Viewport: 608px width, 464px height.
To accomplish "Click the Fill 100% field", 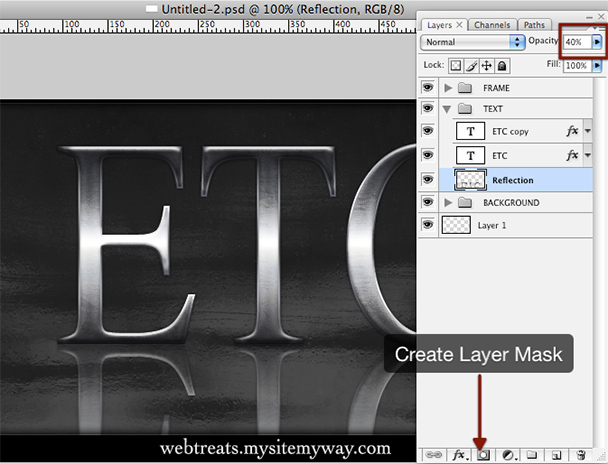I will pyautogui.click(x=577, y=66).
